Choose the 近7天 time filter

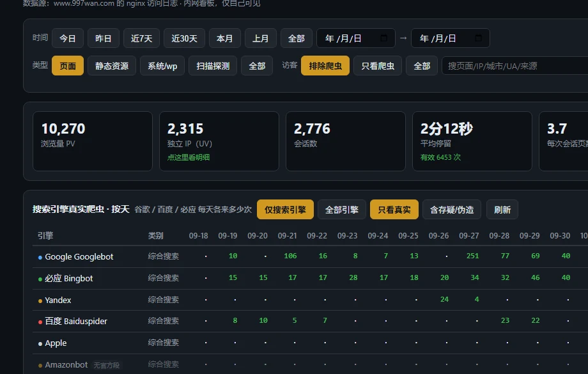(141, 38)
